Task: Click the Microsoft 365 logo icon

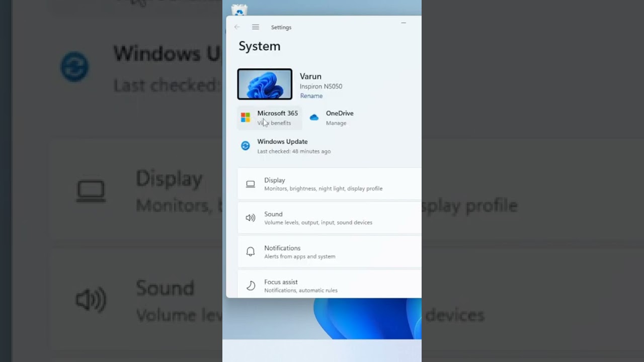Action: pyautogui.click(x=246, y=118)
